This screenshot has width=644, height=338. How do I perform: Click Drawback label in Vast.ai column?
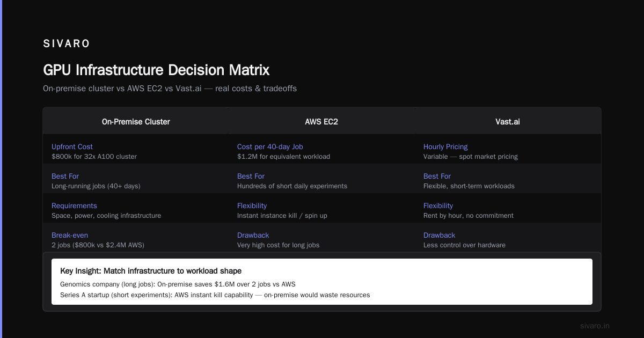click(x=439, y=235)
